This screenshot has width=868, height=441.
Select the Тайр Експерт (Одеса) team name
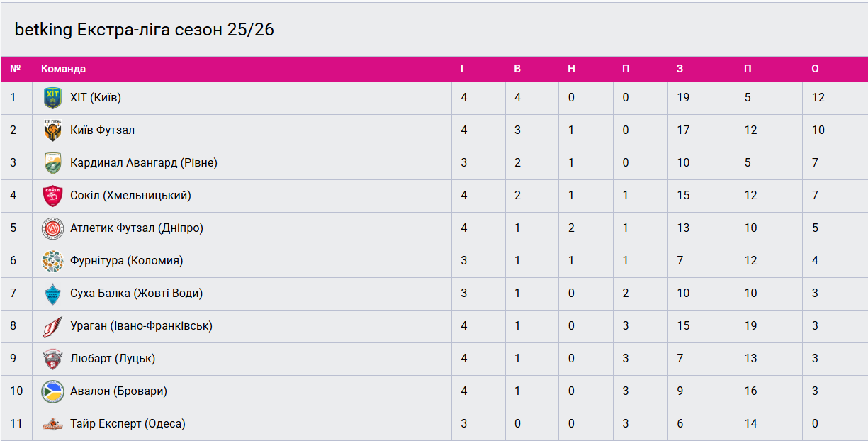coord(128,424)
